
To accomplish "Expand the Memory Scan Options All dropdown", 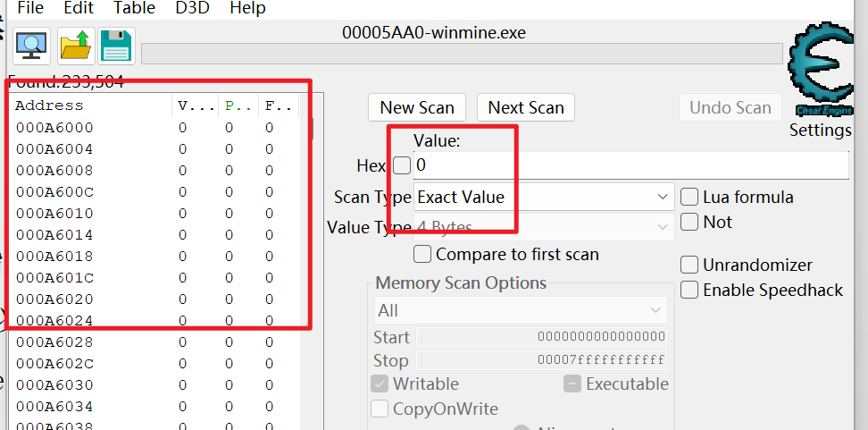I will pos(521,310).
